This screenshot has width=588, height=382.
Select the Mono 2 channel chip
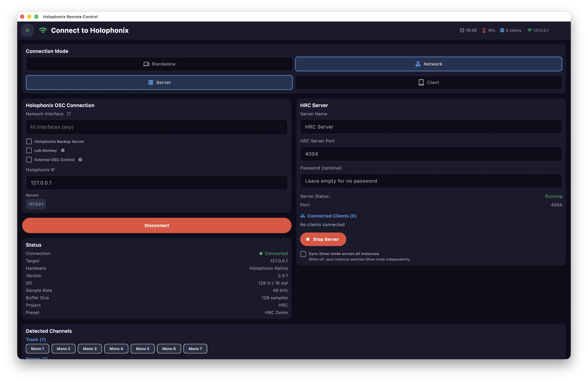tap(64, 349)
